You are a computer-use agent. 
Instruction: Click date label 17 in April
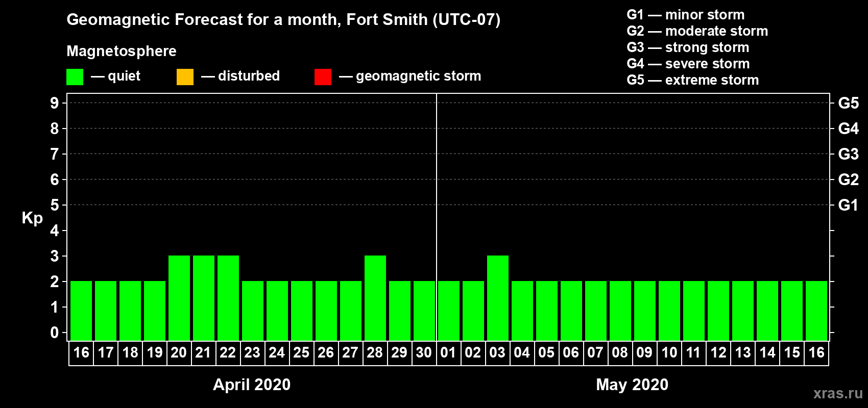point(106,352)
